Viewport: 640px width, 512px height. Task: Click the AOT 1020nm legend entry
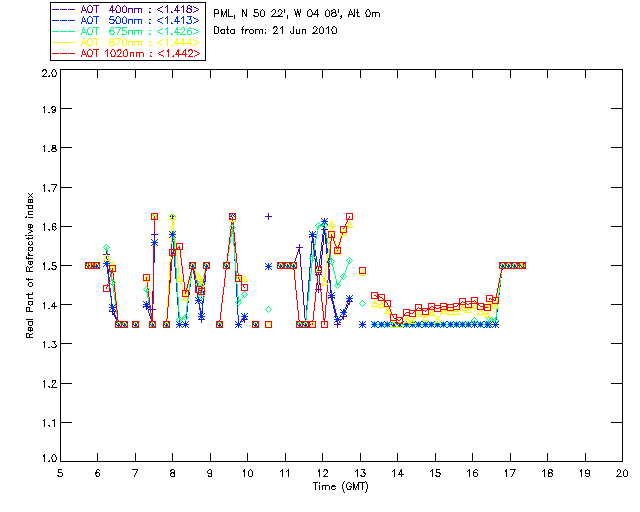[x=126, y=53]
